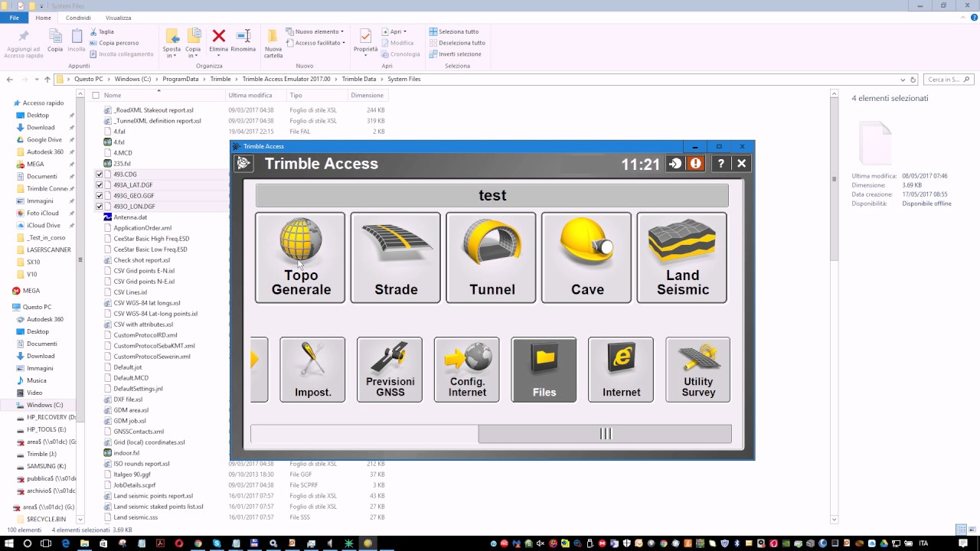
Task: Close Trimble Access with the X in header
Action: 741,164
